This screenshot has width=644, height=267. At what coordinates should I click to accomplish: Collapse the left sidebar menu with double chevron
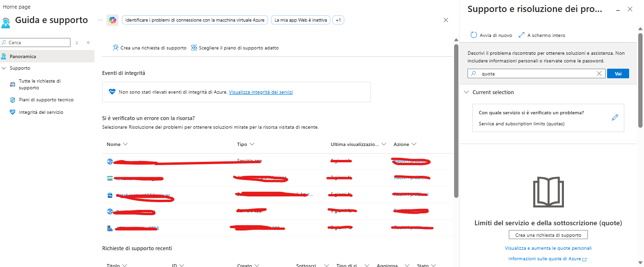tap(88, 43)
